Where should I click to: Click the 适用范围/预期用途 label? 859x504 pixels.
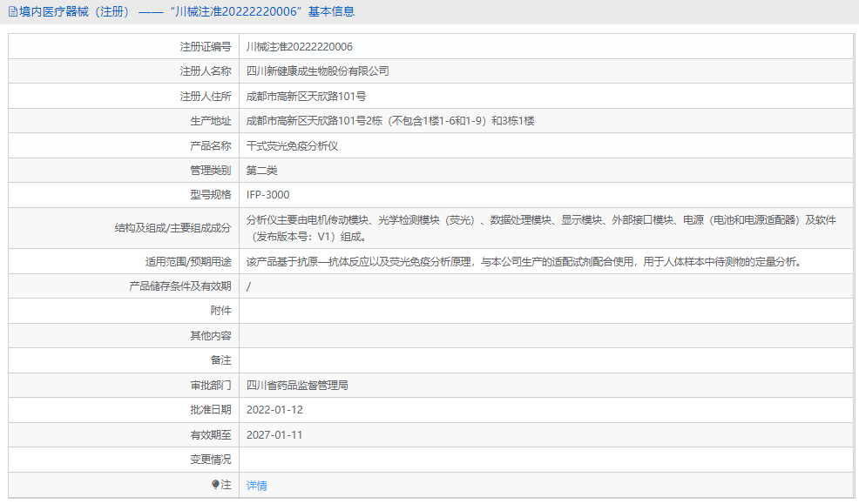point(188,262)
